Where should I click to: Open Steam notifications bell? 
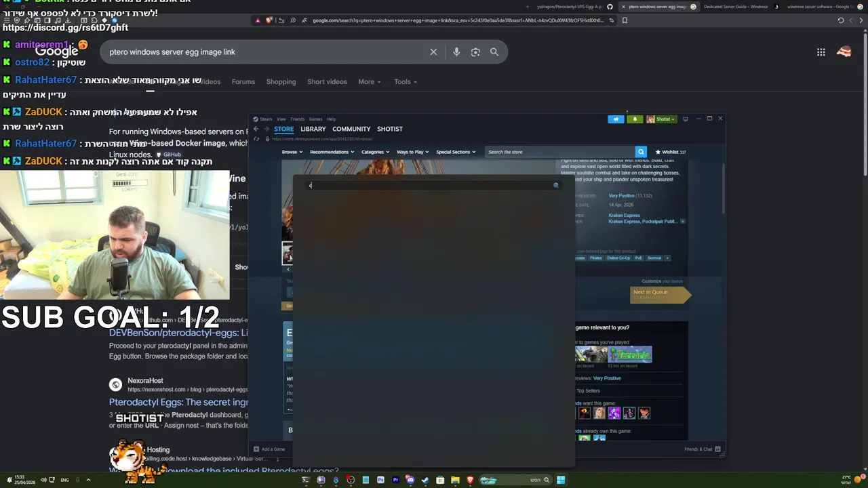[x=635, y=119]
